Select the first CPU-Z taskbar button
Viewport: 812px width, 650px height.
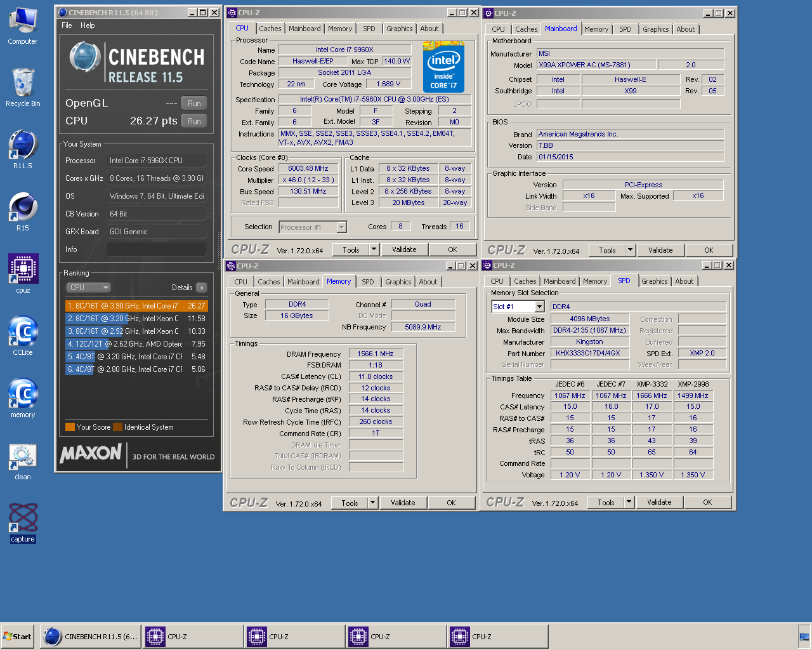coord(193,636)
